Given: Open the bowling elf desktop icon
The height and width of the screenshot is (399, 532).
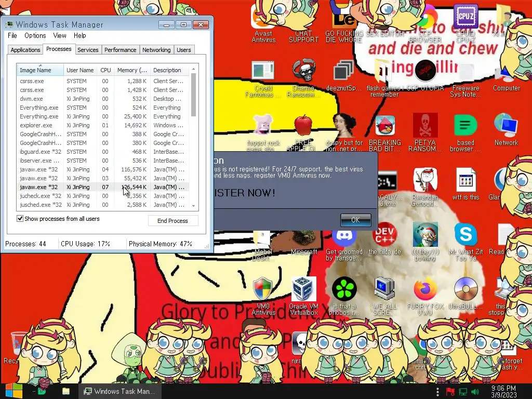Looking at the screenshot, I should pos(425,242).
